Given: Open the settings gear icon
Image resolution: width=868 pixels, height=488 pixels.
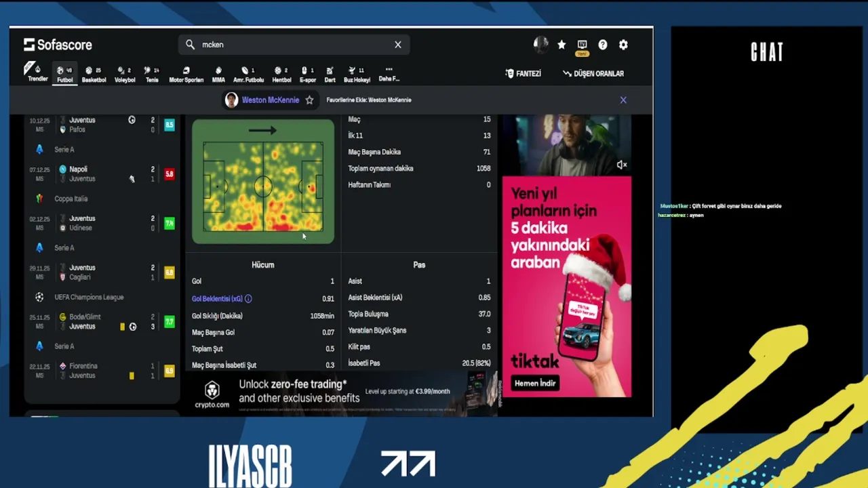Looking at the screenshot, I should (623, 45).
